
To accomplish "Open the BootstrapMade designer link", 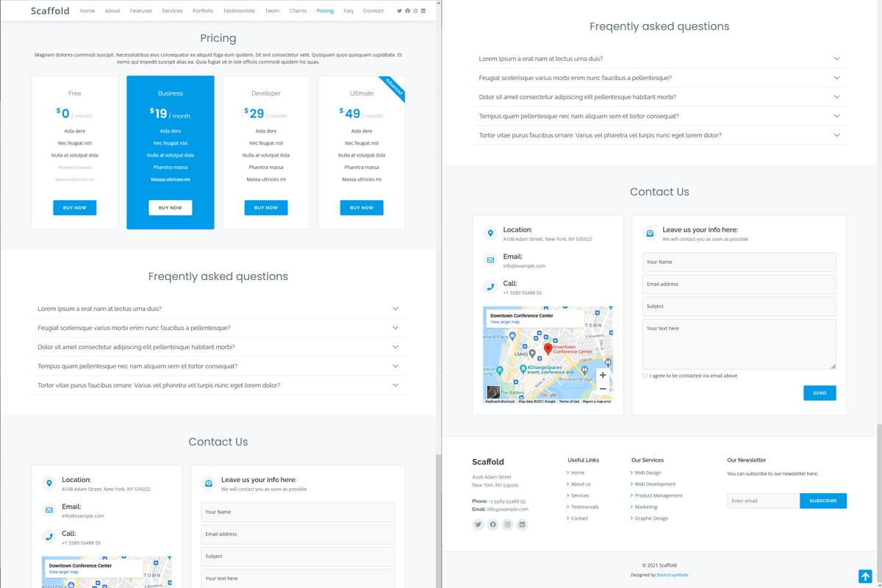I will [x=673, y=575].
